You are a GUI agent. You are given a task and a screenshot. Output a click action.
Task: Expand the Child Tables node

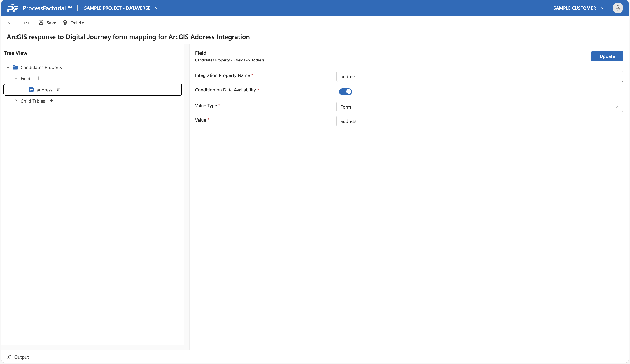click(x=16, y=101)
